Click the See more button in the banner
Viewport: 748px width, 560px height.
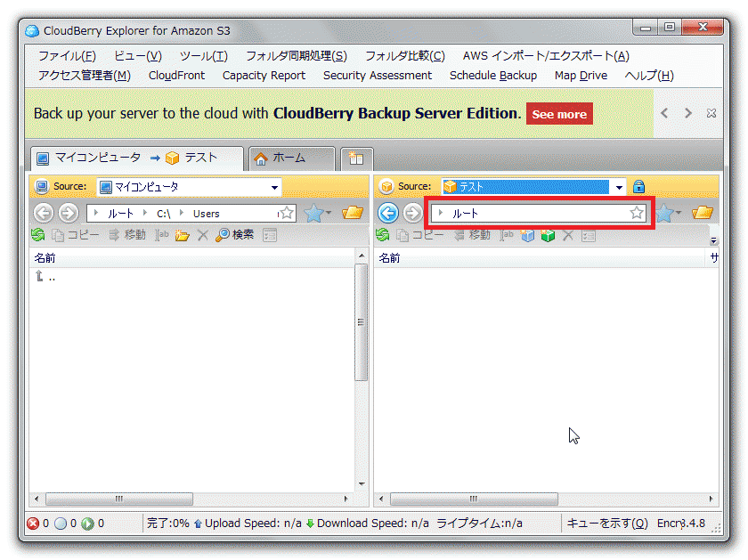(559, 114)
